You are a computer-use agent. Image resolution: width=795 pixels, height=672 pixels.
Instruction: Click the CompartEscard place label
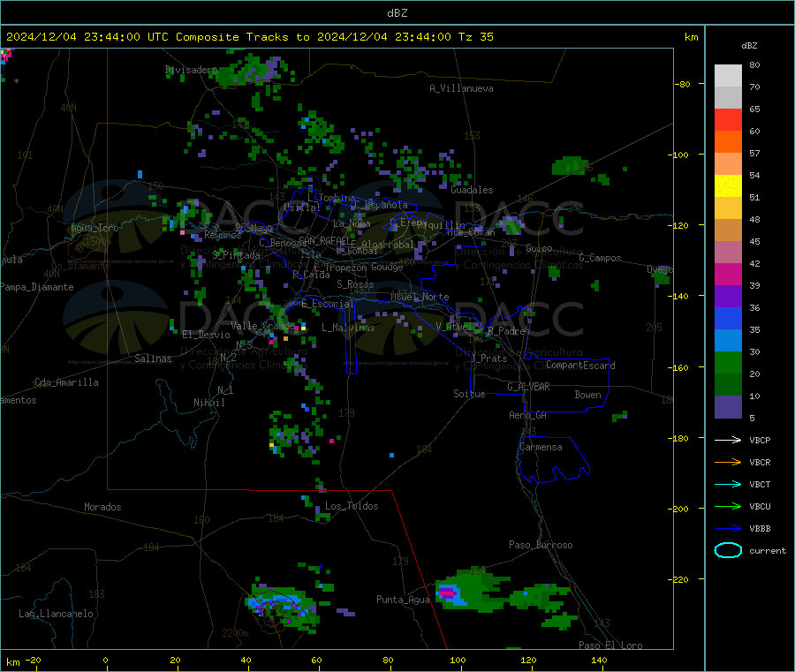point(580,366)
